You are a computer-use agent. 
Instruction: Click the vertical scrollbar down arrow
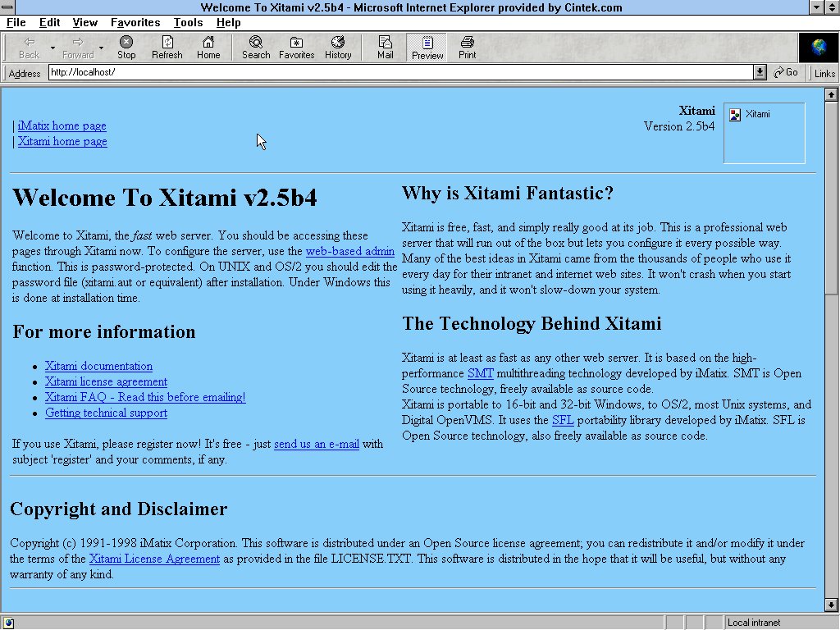pyautogui.click(x=833, y=605)
